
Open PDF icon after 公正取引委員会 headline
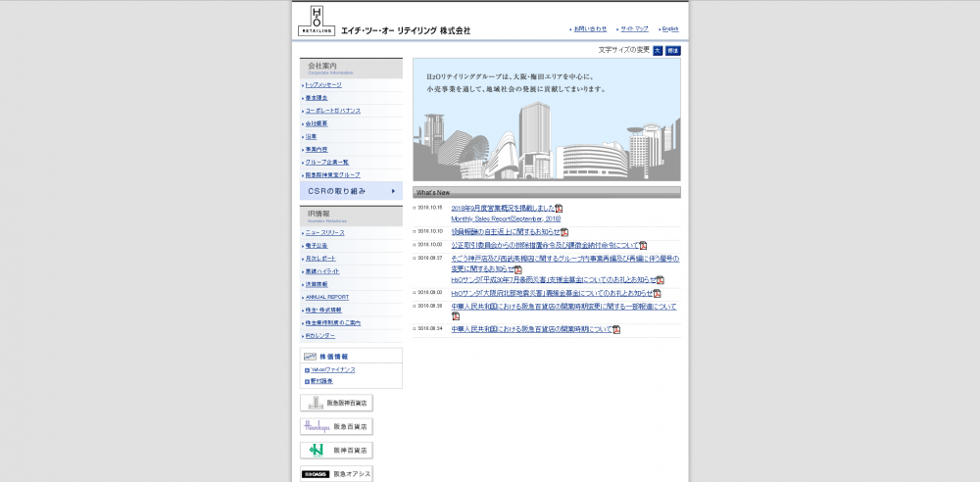pos(643,246)
